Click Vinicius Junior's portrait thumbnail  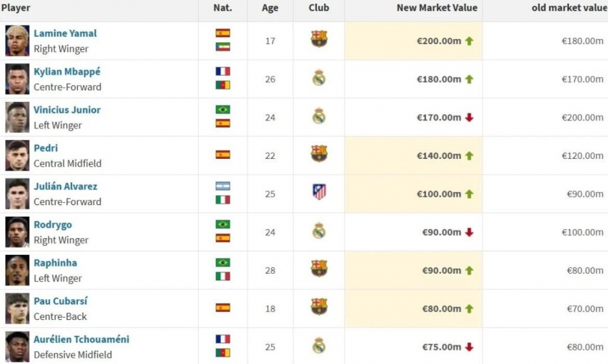(17, 117)
